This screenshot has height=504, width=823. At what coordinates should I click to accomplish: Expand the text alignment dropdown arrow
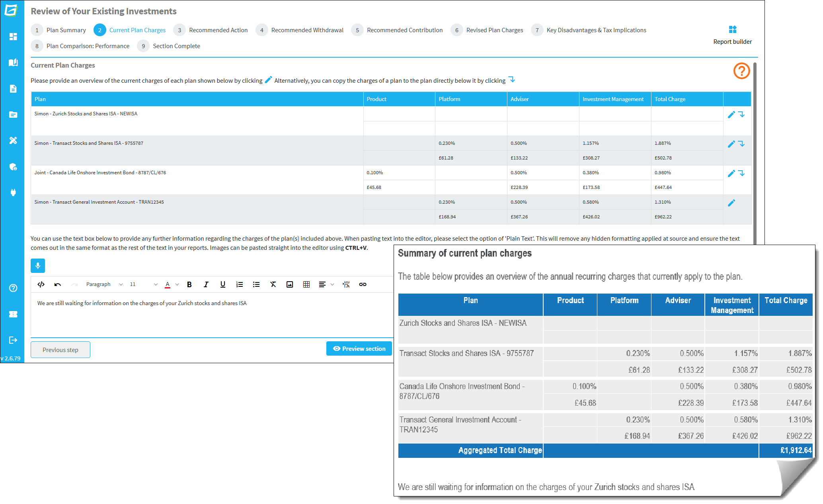(x=332, y=284)
